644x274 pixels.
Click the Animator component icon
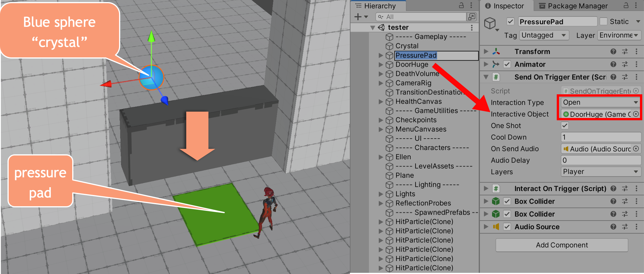point(496,64)
